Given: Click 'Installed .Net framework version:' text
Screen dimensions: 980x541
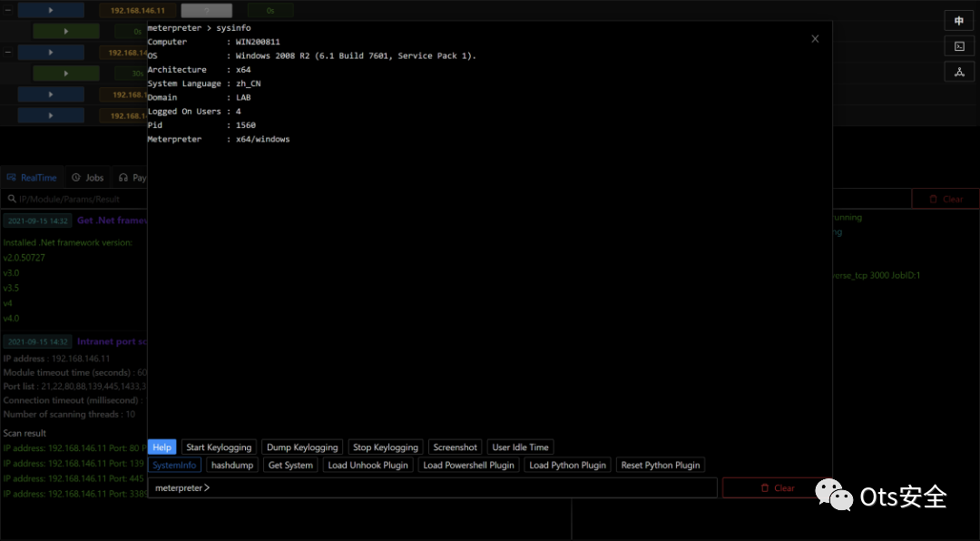Looking at the screenshot, I should point(67,242).
